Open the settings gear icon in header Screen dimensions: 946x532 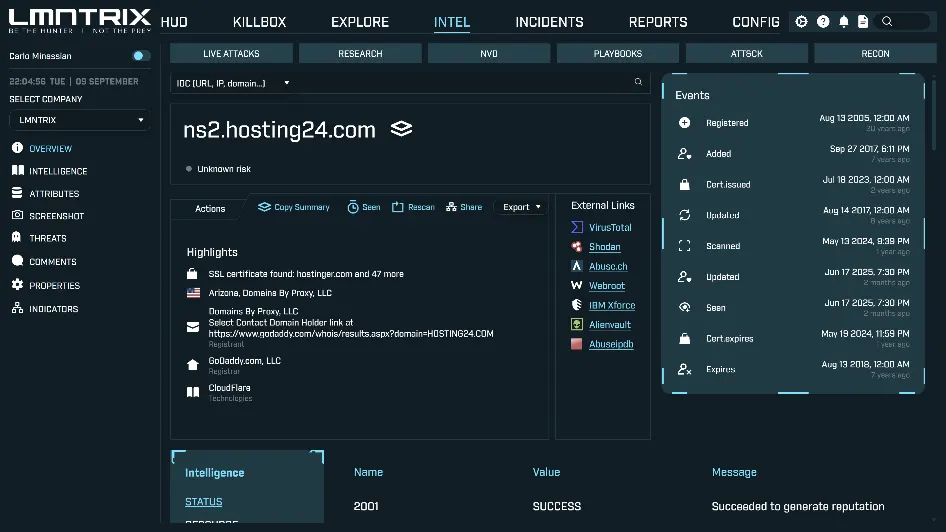801,22
